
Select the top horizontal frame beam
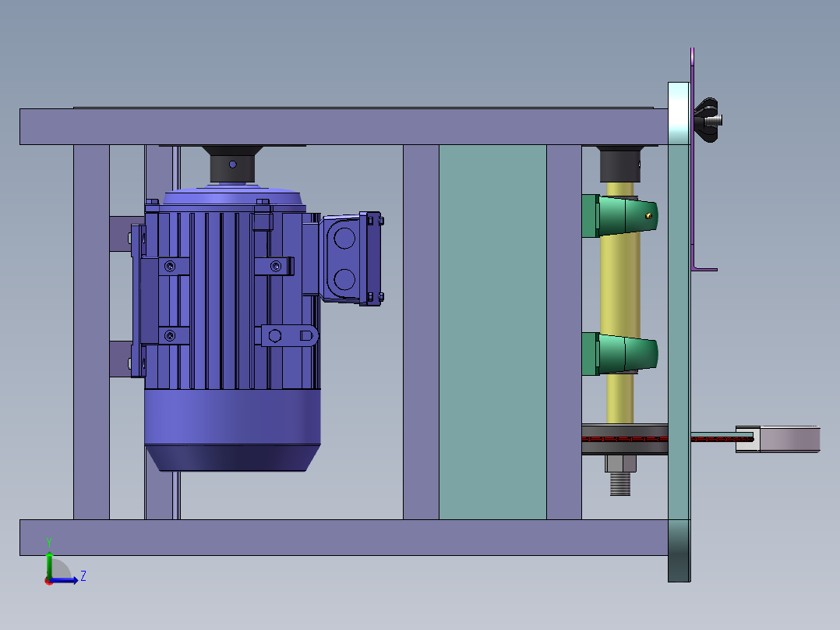click(x=343, y=126)
